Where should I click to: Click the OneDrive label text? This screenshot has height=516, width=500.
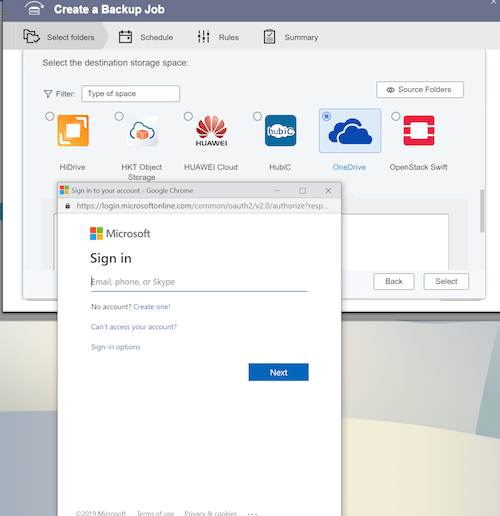(349, 167)
